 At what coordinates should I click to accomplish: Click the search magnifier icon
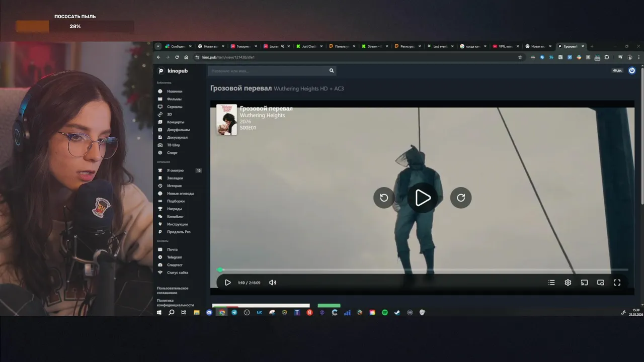pos(332,71)
